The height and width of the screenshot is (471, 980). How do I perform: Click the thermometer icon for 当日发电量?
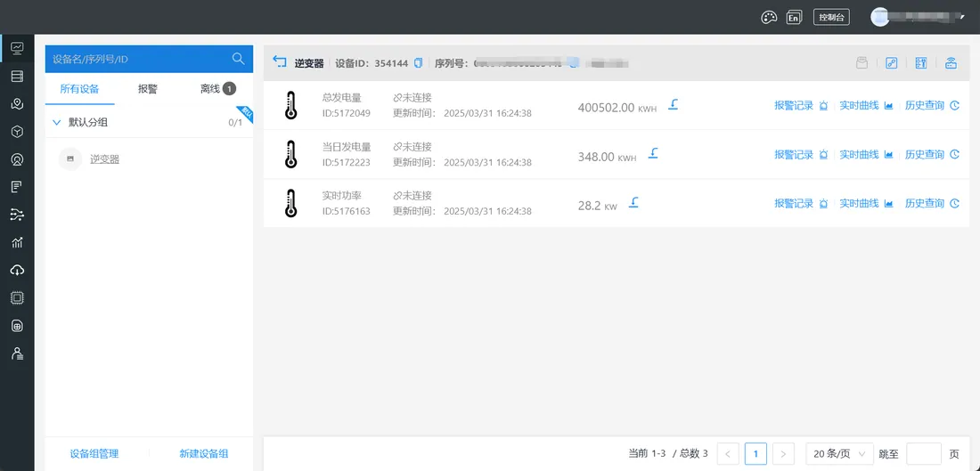click(x=290, y=154)
